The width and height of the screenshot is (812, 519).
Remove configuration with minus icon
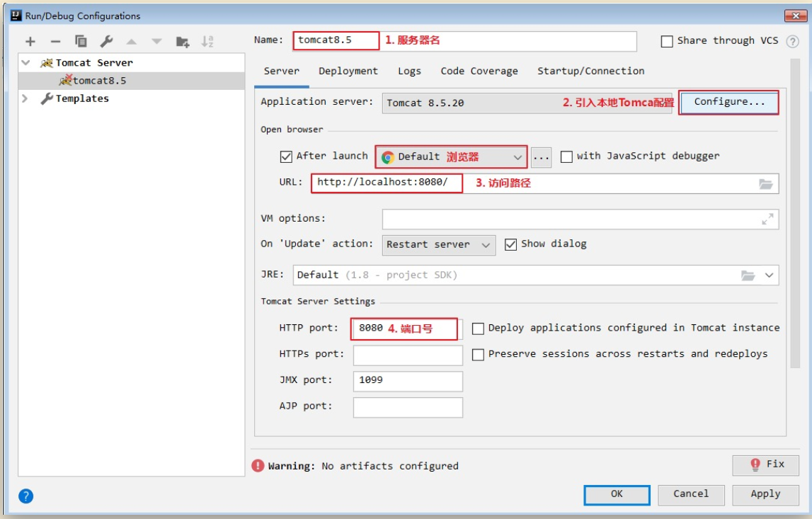[55, 42]
